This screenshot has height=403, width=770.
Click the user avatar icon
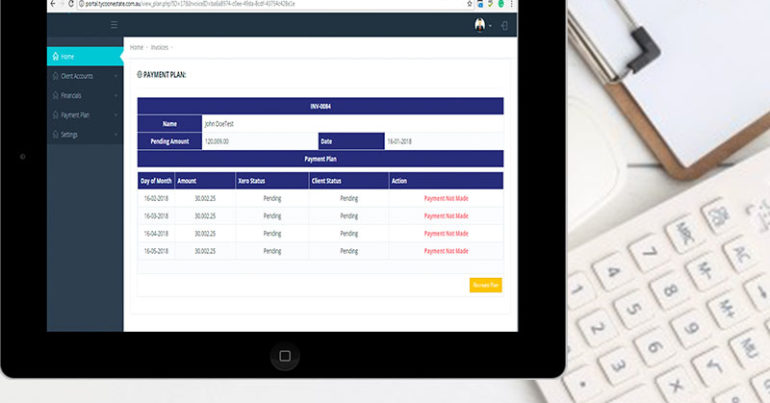point(480,25)
